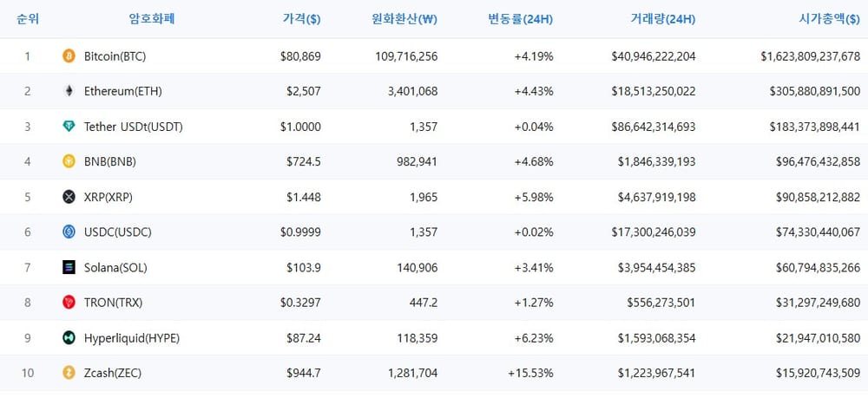Select Zcash price $944.7
The width and height of the screenshot is (868, 398).
coord(303,374)
